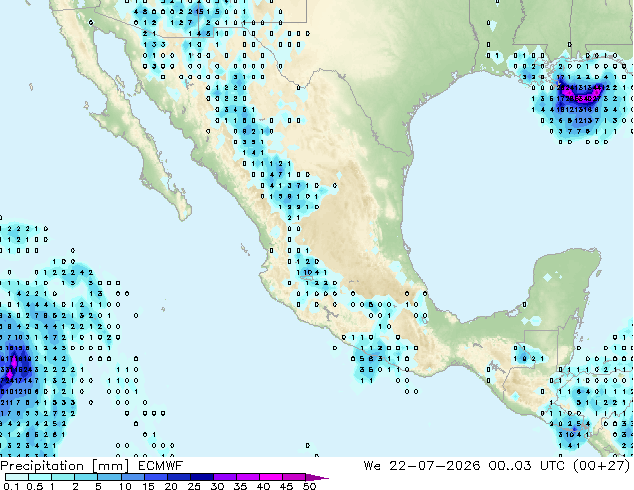Click the over-50 mm arrow tip of legend

coord(317,477)
